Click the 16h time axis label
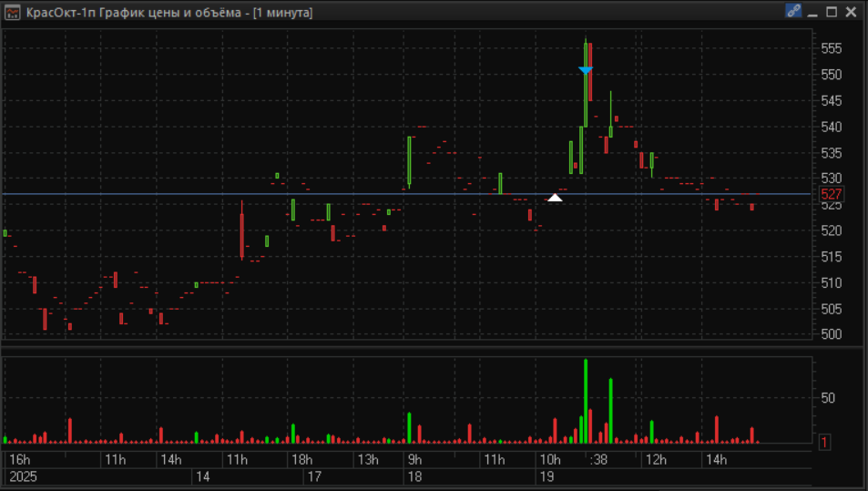 point(20,460)
